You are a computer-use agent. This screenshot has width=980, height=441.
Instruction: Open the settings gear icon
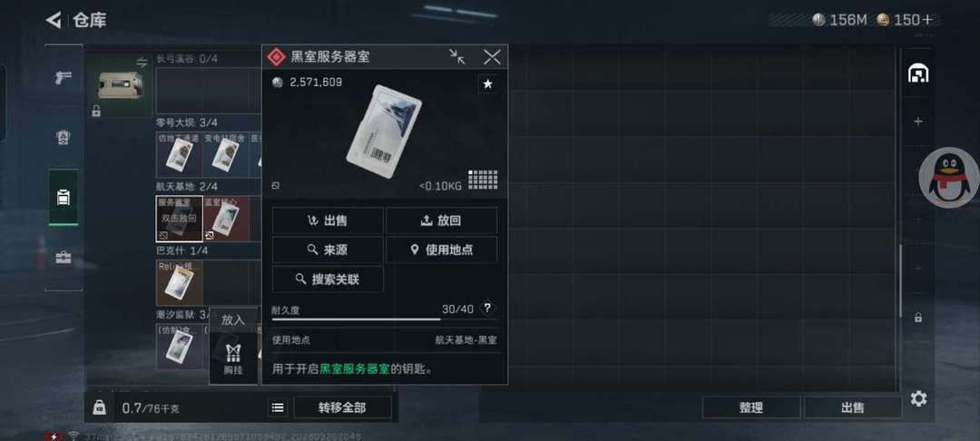click(918, 398)
